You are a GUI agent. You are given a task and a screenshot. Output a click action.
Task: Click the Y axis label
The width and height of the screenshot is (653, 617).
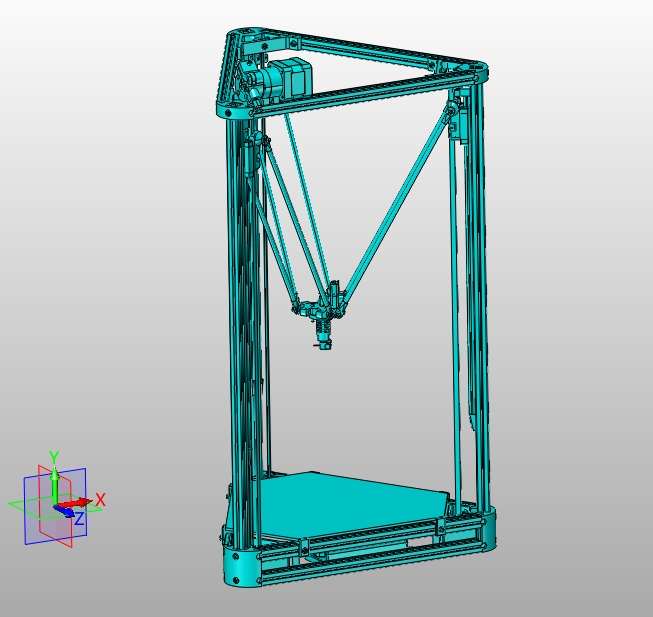pos(54,457)
